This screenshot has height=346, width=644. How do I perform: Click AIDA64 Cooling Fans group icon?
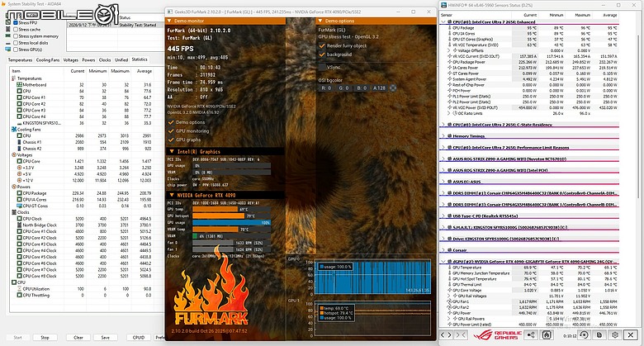point(13,129)
